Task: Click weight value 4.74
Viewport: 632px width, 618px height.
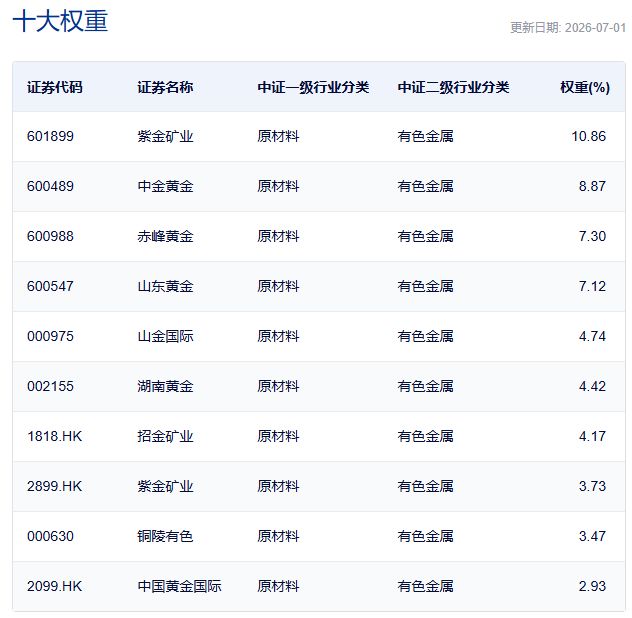Action: click(x=592, y=336)
